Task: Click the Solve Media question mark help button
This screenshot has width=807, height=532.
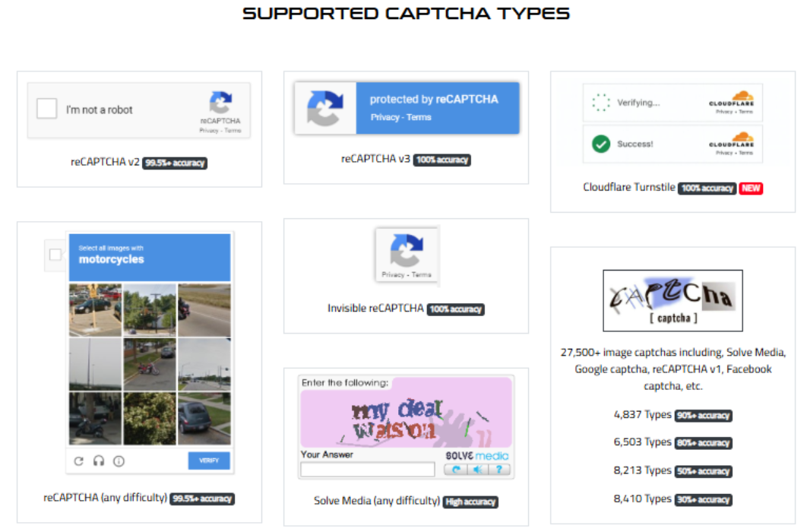Action: click(x=498, y=470)
